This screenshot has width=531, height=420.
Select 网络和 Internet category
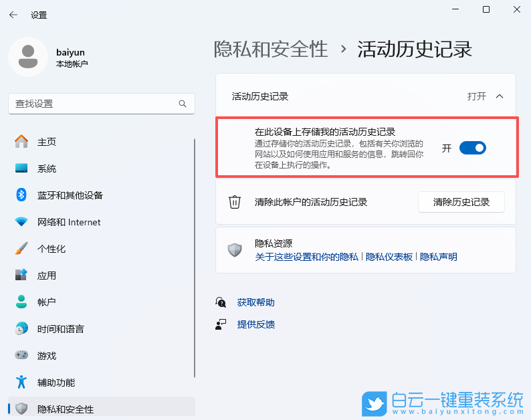click(x=101, y=222)
